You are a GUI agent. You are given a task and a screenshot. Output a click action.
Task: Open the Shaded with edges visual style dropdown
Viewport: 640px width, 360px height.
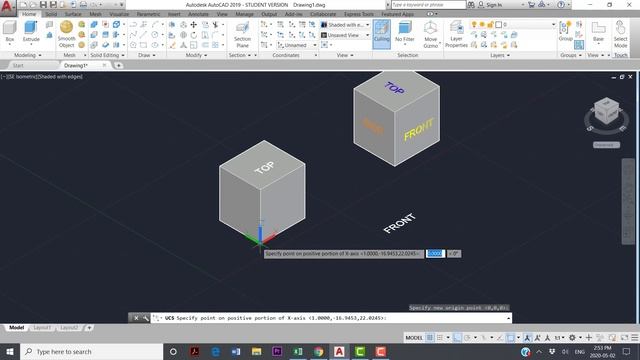point(345,25)
